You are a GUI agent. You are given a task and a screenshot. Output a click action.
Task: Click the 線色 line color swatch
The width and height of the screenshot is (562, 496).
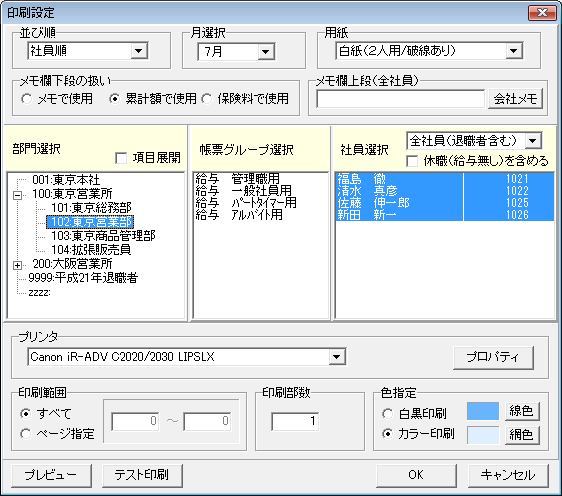point(483,411)
